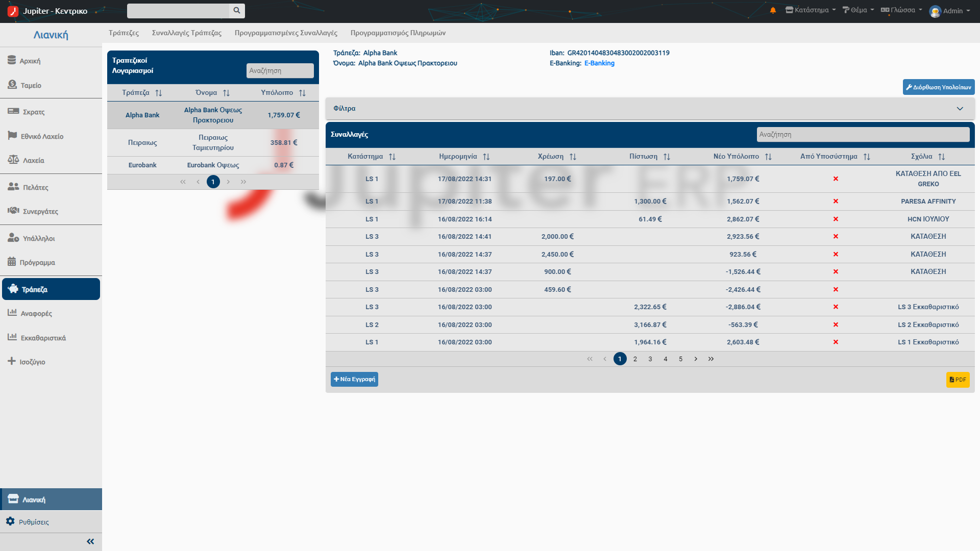Collapse sidebar with double chevron icon

point(90,541)
